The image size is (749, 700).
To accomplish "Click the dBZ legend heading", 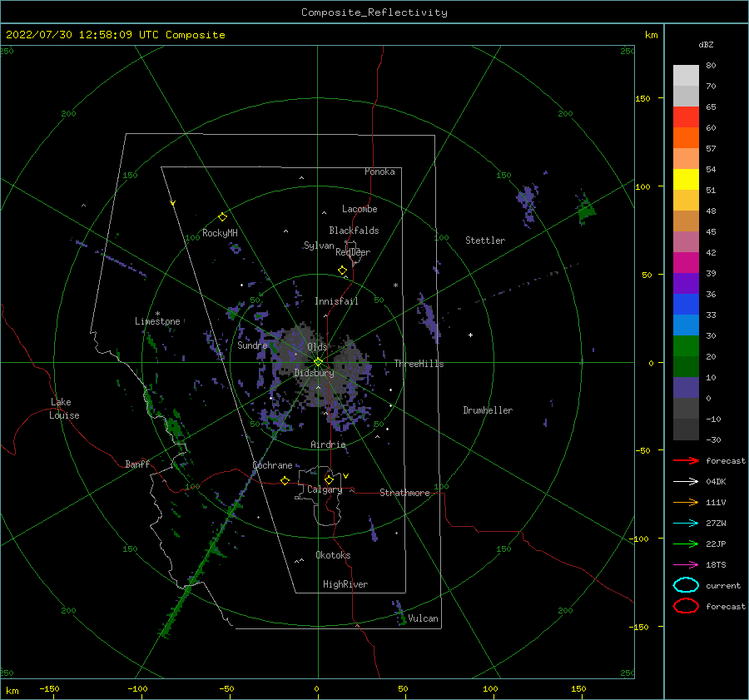I will pyautogui.click(x=706, y=44).
